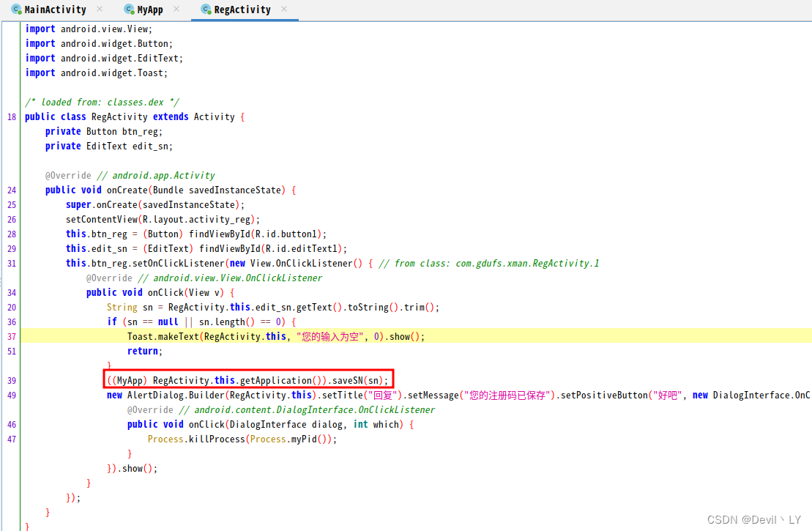Click the 'DialogInterface dialog' parameter
This screenshot has width=812, height=531.
286,425
